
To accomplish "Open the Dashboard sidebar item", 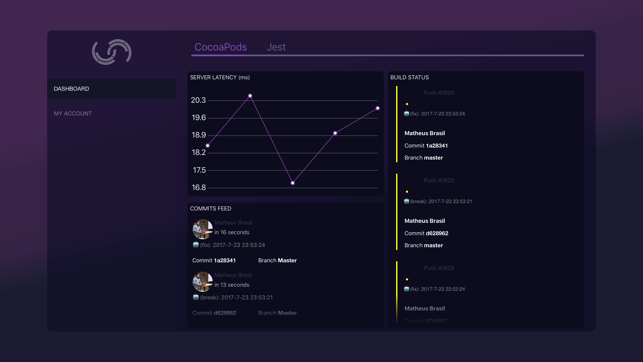I will point(112,89).
